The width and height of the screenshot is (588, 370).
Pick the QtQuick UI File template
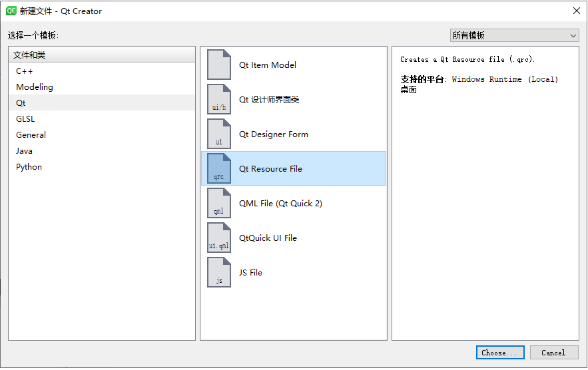tap(294, 238)
